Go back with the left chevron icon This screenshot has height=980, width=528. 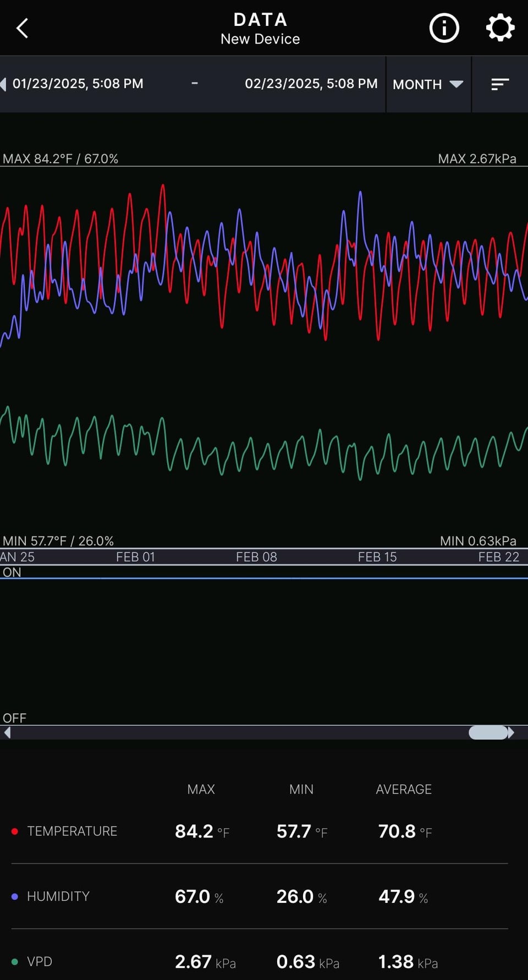click(x=22, y=28)
